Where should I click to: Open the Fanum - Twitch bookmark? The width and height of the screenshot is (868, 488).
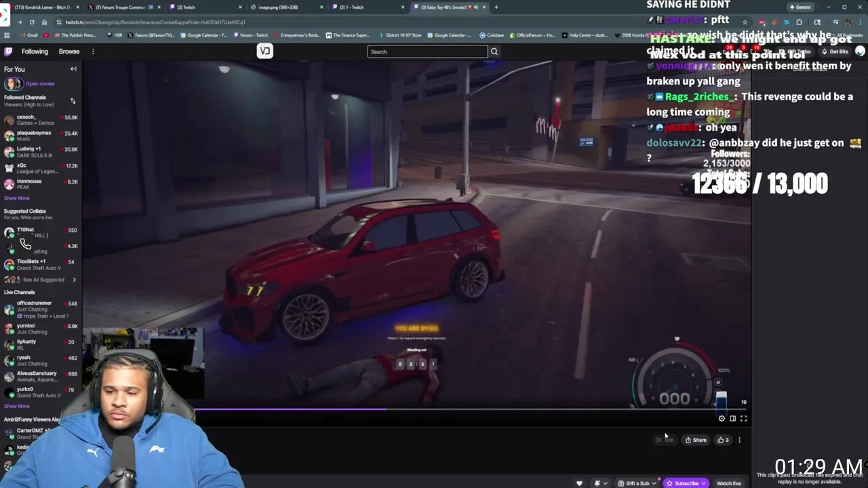(252, 35)
